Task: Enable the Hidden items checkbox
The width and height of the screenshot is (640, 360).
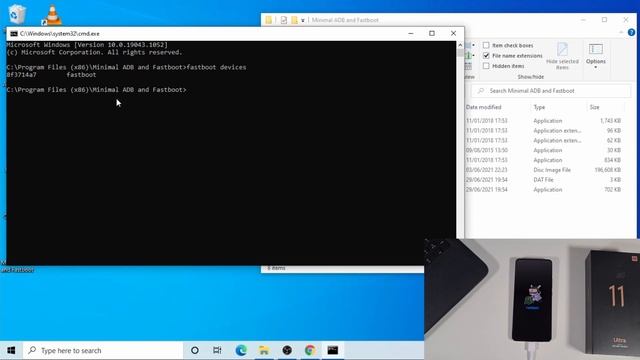Action: (x=486, y=66)
